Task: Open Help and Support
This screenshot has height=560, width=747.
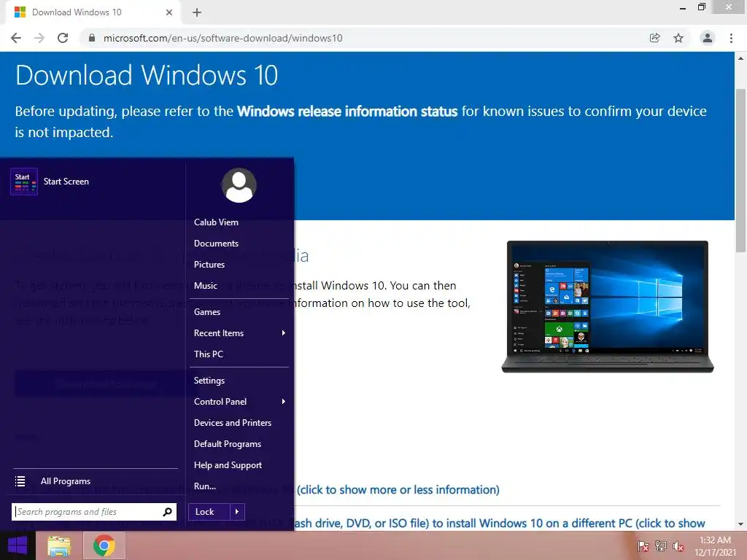Action: tap(228, 465)
